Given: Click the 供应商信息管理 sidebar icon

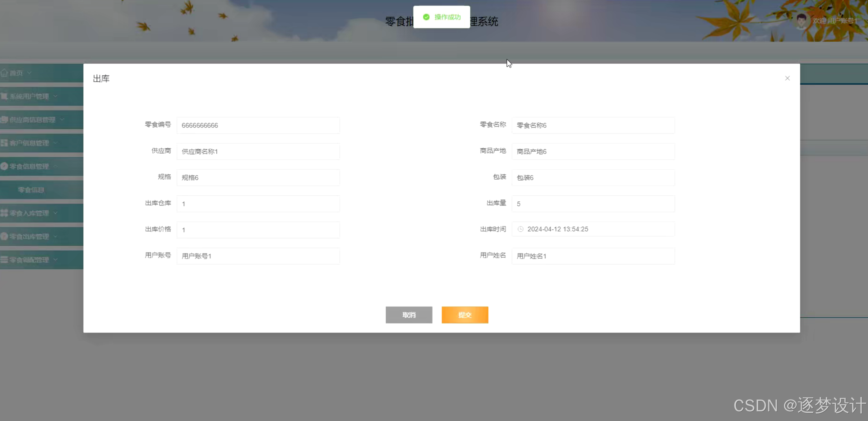Looking at the screenshot, I should [4, 120].
